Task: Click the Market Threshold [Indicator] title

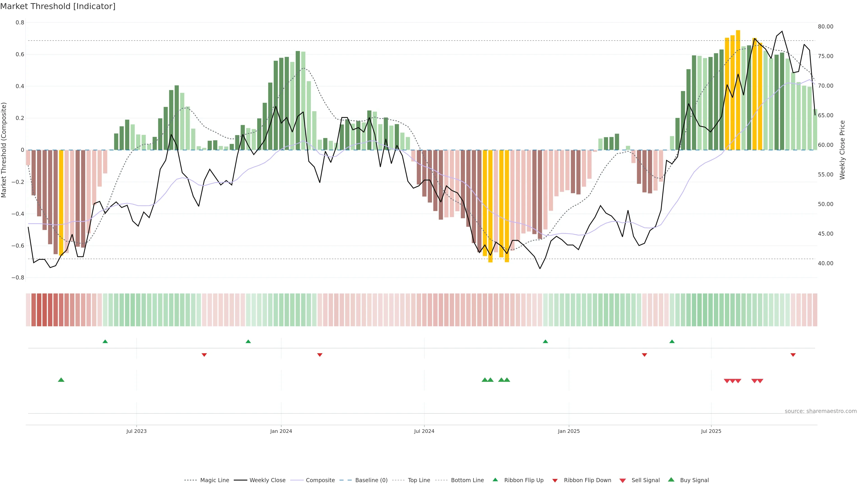Action: click(x=58, y=6)
